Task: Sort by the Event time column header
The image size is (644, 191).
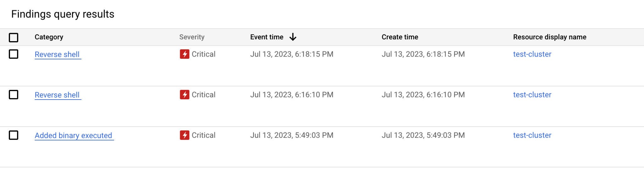Action: 267,37
